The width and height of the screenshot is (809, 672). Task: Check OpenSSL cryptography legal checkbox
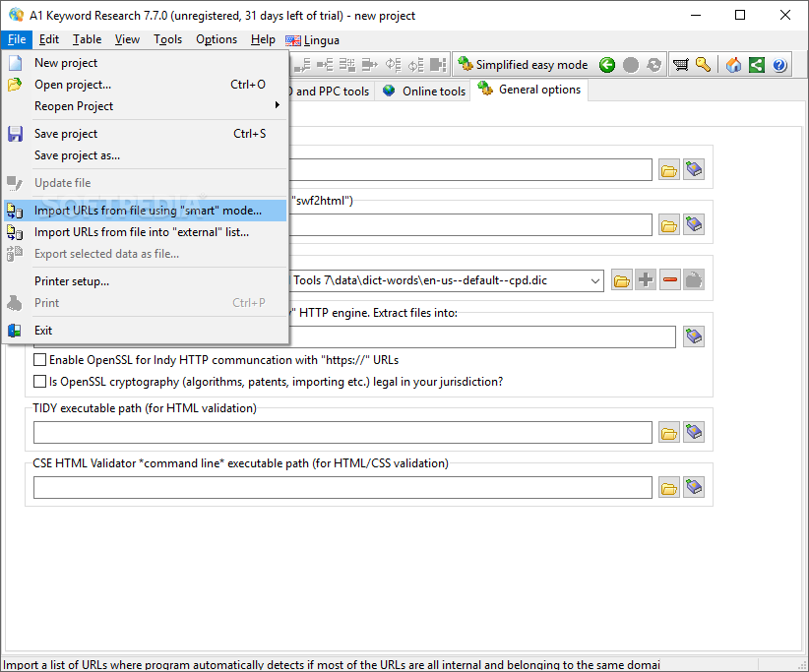(39, 382)
